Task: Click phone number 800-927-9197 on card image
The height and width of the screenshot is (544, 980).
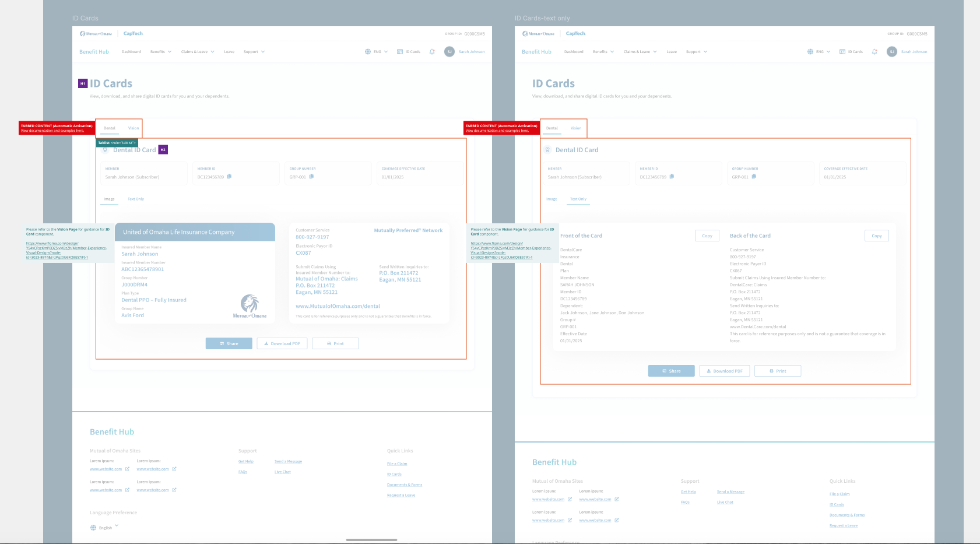Action: (x=312, y=237)
